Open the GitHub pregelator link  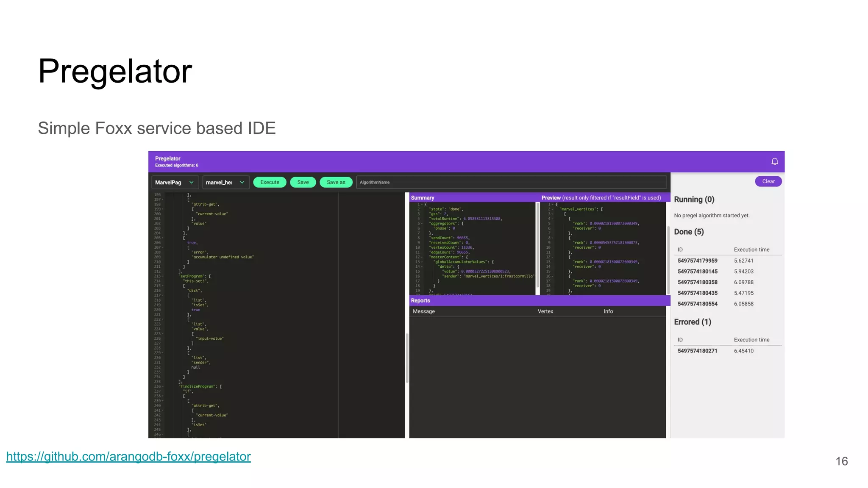click(128, 456)
